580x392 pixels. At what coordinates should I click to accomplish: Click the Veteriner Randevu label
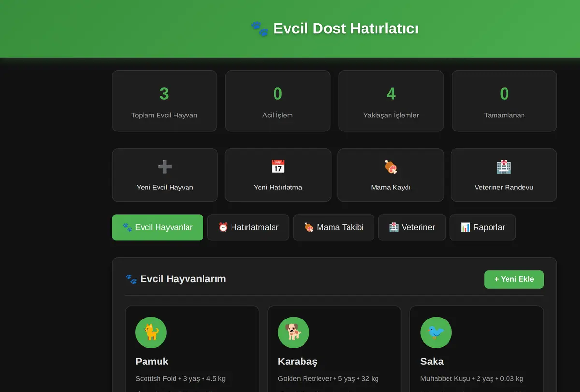504,188
